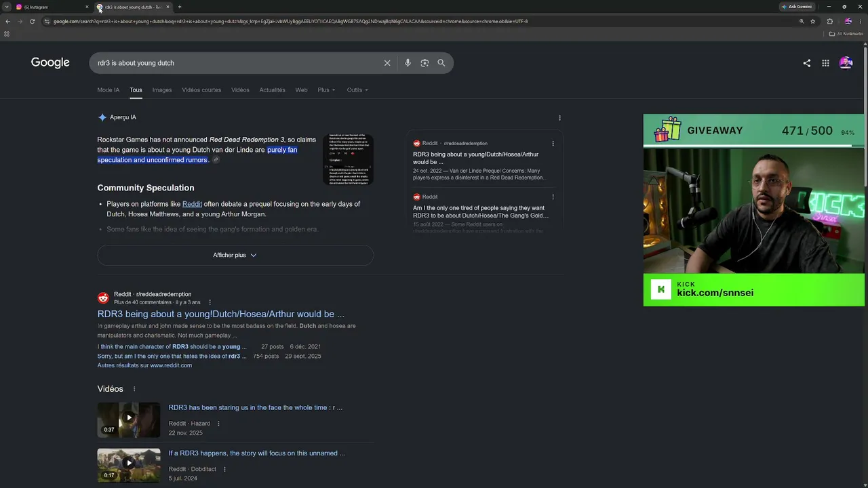Image resolution: width=868 pixels, height=488 pixels.
Task: Start voice search with the microphone icon
Action: (408, 63)
